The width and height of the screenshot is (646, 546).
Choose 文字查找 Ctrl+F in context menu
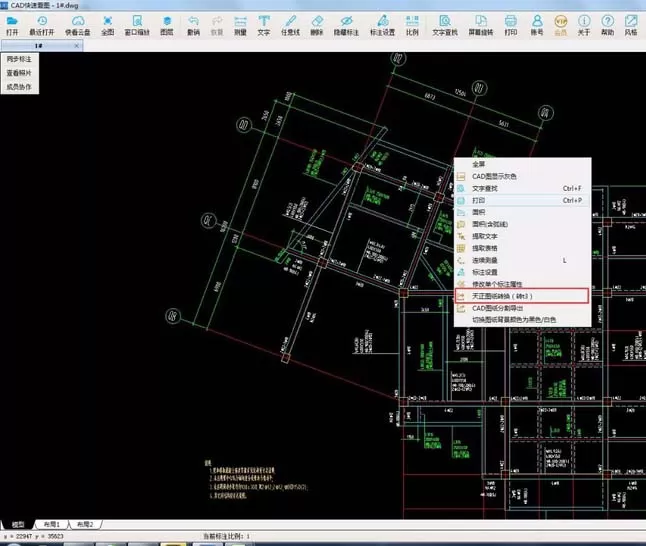(522, 188)
